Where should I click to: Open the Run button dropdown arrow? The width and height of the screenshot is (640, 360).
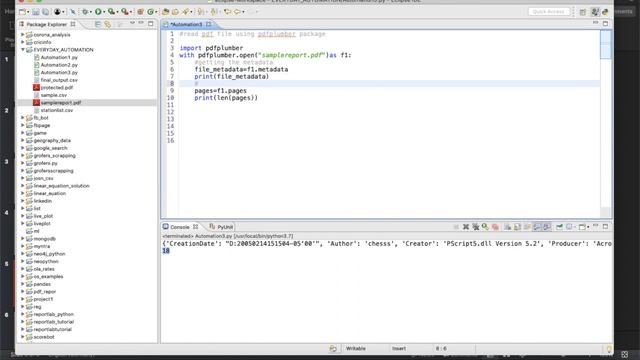click(x=104, y=12)
